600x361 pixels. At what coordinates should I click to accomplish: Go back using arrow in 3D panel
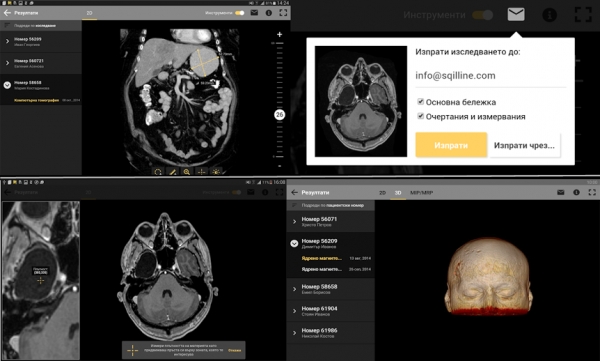click(294, 193)
